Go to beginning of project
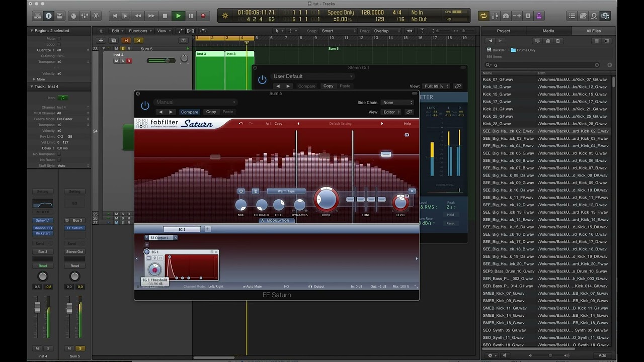Image resolution: width=644 pixels, height=362 pixels. 115,16
